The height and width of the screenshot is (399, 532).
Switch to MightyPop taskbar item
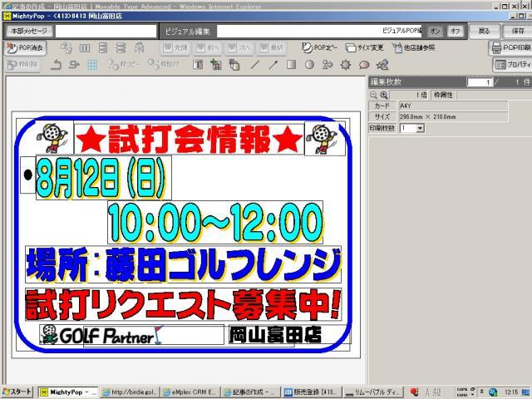68,392
